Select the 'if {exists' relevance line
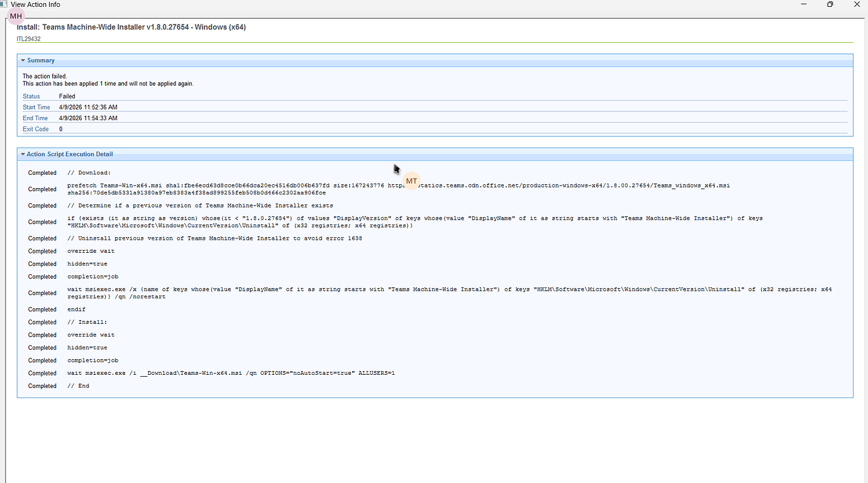868x483 pixels. click(x=415, y=222)
